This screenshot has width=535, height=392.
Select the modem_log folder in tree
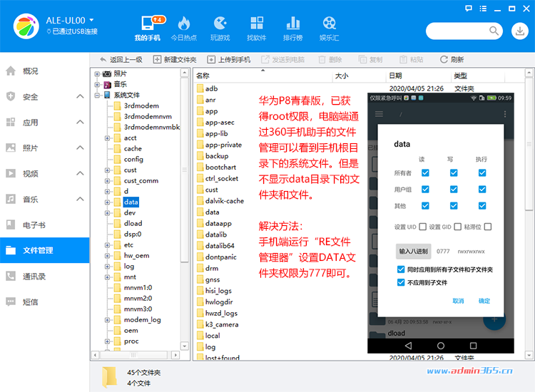(142, 320)
